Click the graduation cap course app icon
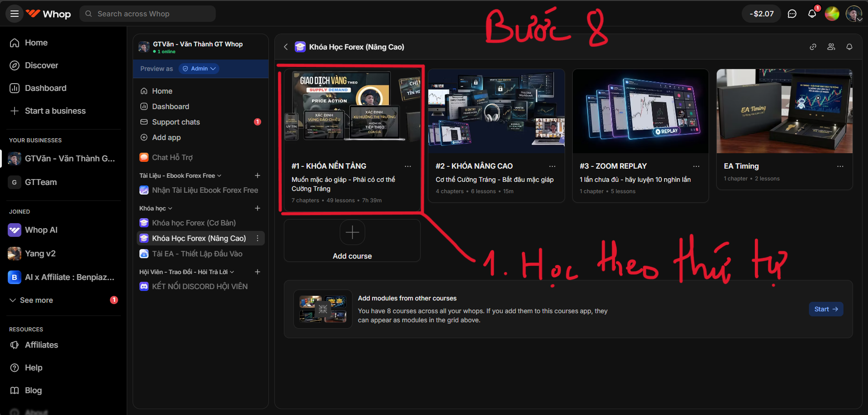The height and width of the screenshot is (415, 868). (300, 47)
